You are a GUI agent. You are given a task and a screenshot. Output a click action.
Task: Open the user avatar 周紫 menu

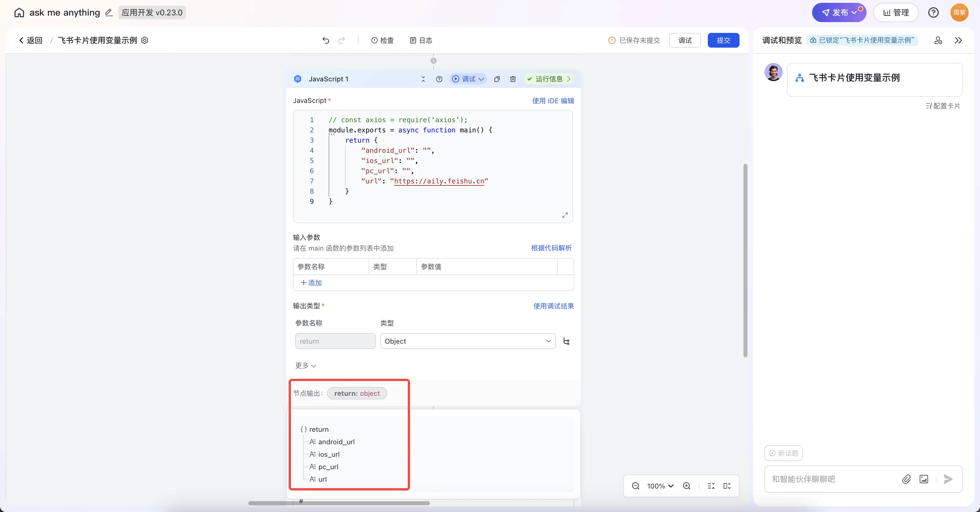coord(959,12)
